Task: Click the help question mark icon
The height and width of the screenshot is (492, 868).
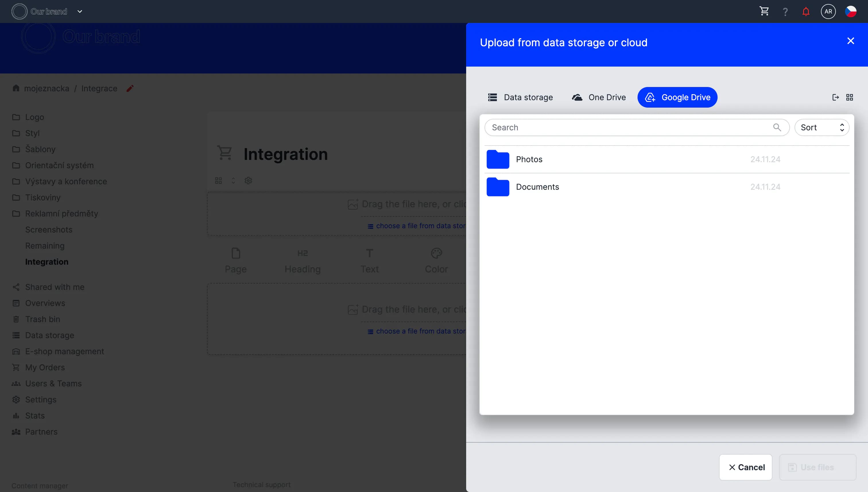Action: coord(785,12)
